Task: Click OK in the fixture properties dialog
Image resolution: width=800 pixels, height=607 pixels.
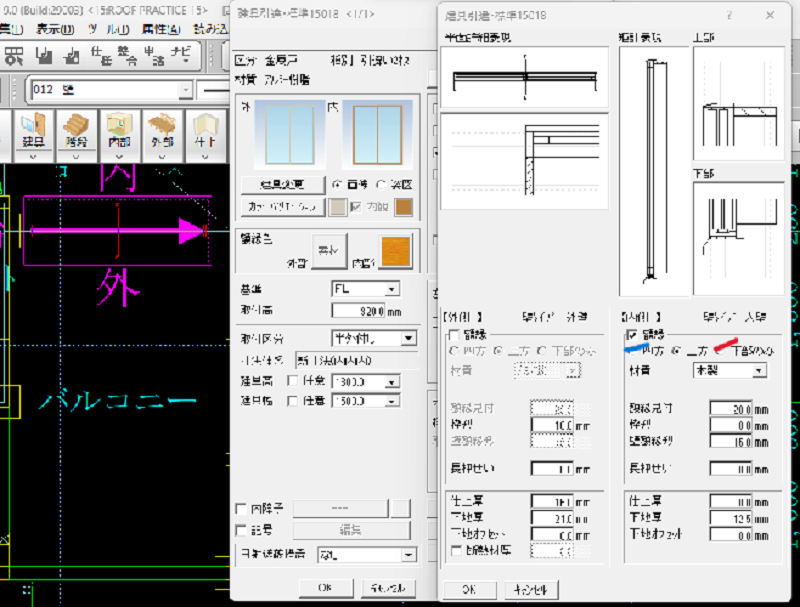Action: tap(325, 588)
